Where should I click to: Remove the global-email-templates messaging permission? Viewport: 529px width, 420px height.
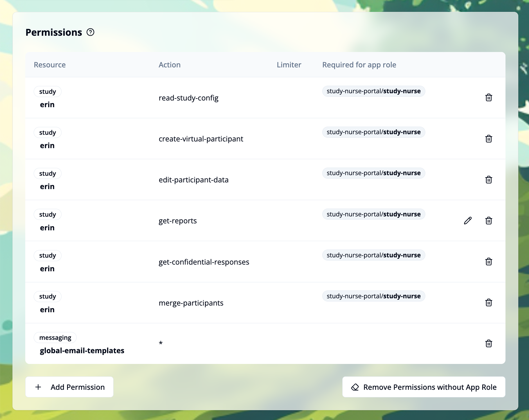click(489, 344)
